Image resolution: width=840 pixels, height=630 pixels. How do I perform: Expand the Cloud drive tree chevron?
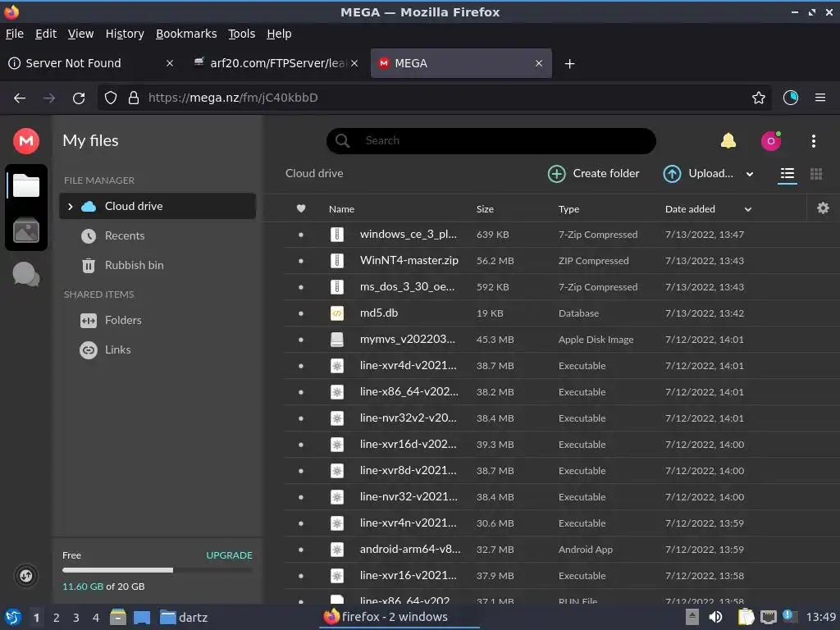[x=71, y=206]
